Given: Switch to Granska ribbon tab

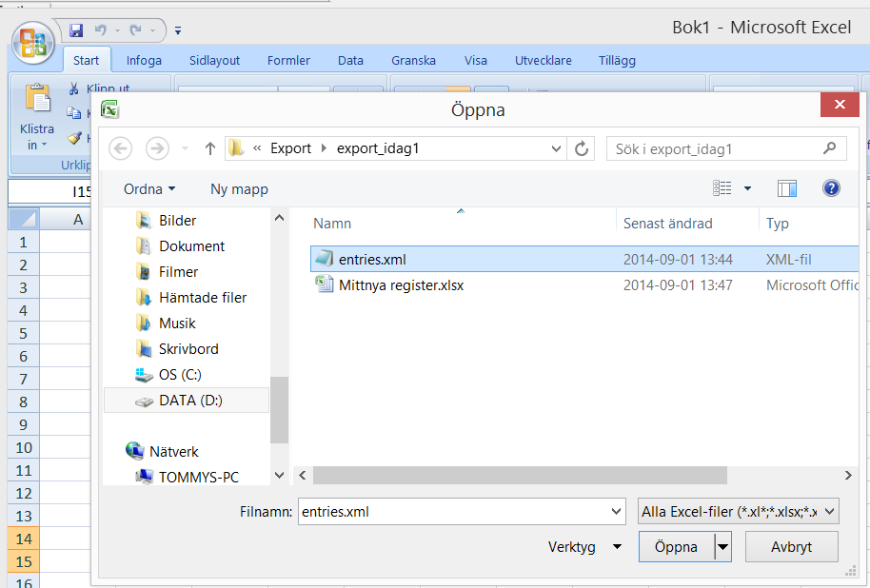Looking at the screenshot, I should tap(413, 61).
